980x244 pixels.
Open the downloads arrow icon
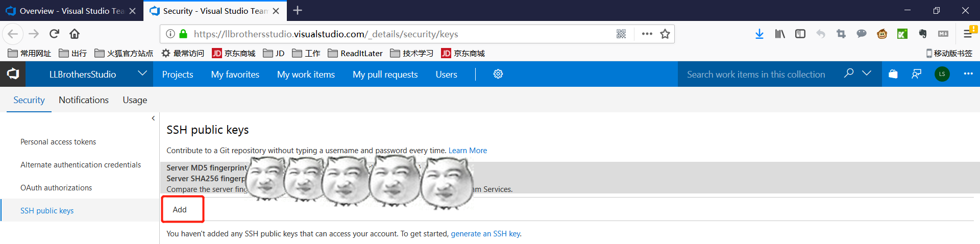click(759, 34)
